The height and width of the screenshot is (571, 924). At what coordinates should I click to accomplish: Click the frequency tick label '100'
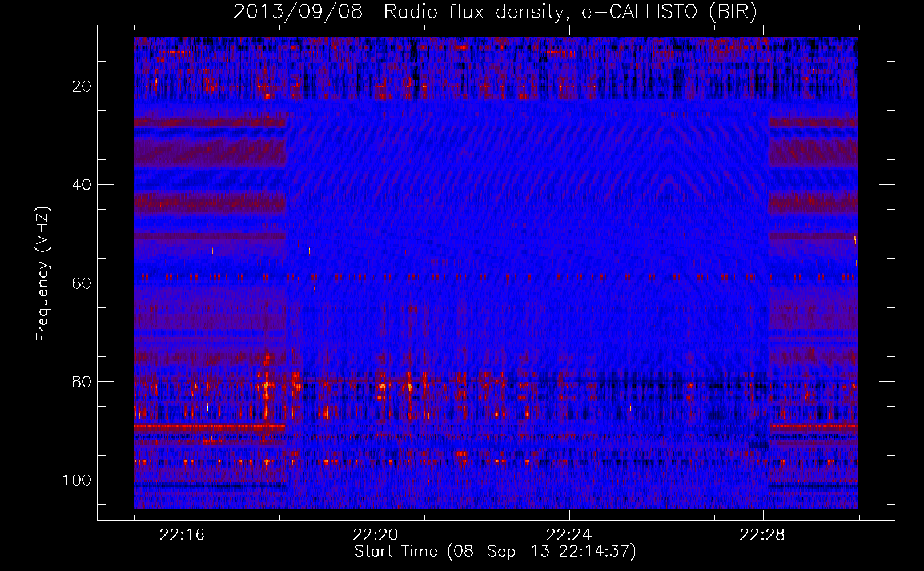coord(78,480)
